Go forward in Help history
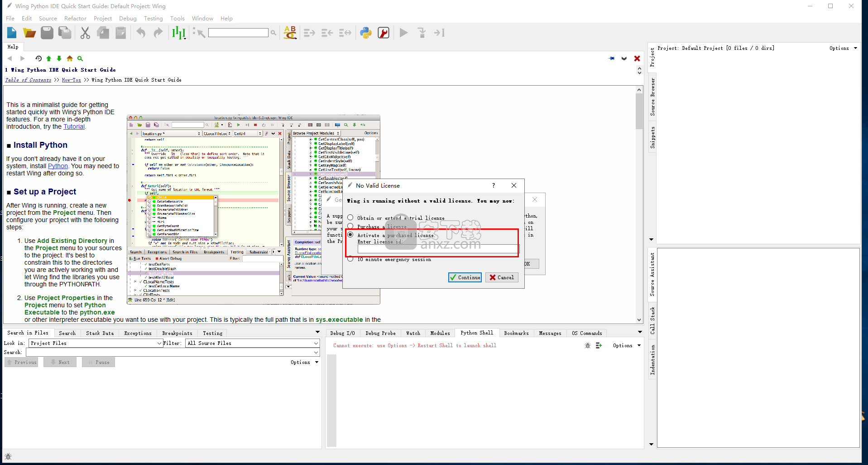 pos(23,58)
